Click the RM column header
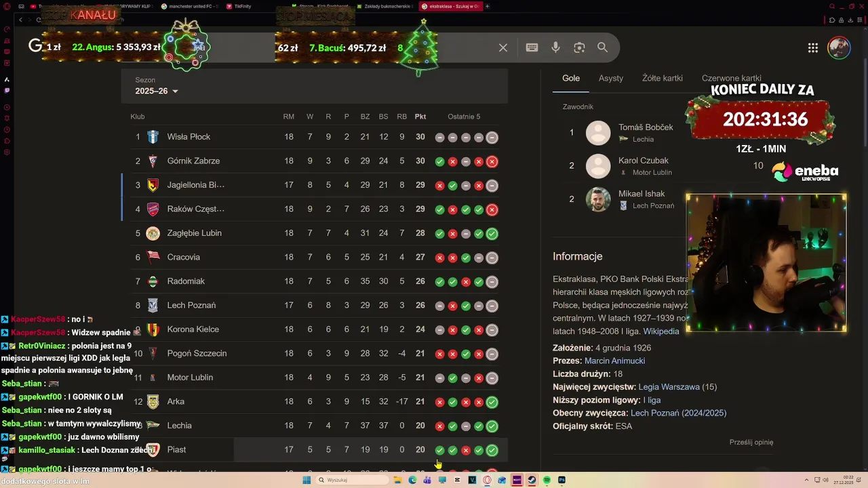The height and width of the screenshot is (488, 868). coord(289,117)
